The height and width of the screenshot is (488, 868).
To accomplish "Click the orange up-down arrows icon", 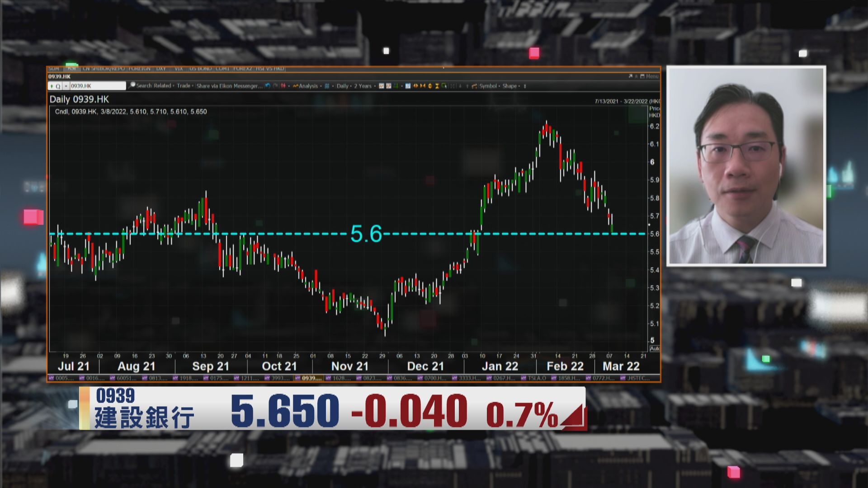I will [430, 86].
